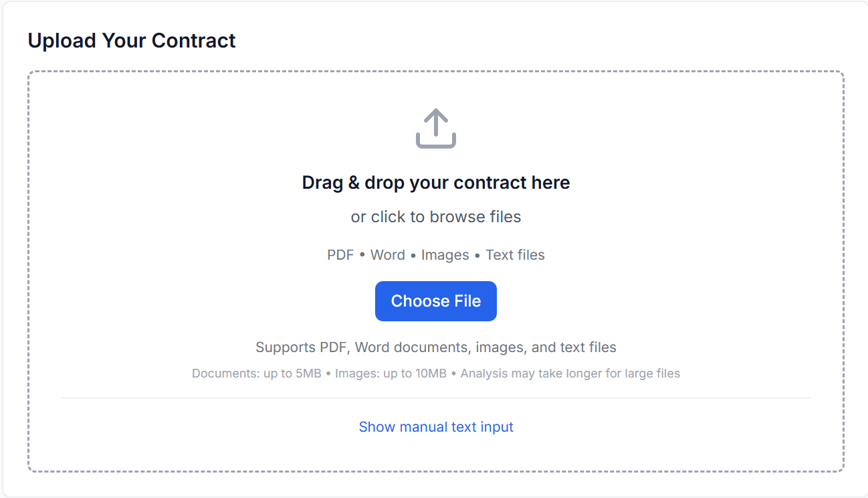Select the blue Choose File control
The width and height of the screenshot is (868, 498).
click(435, 301)
